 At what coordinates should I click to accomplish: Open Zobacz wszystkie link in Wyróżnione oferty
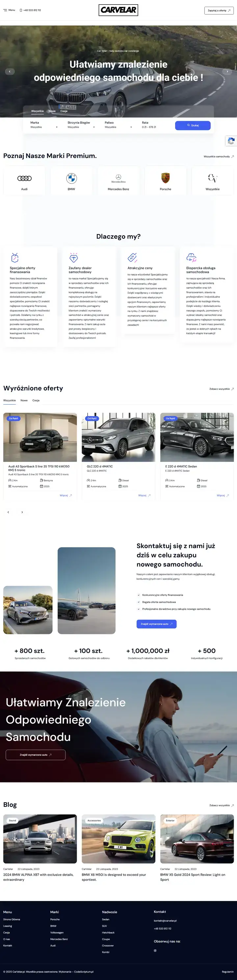coord(222,389)
